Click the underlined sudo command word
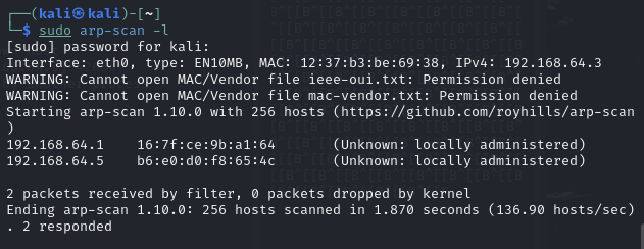 tap(55, 30)
